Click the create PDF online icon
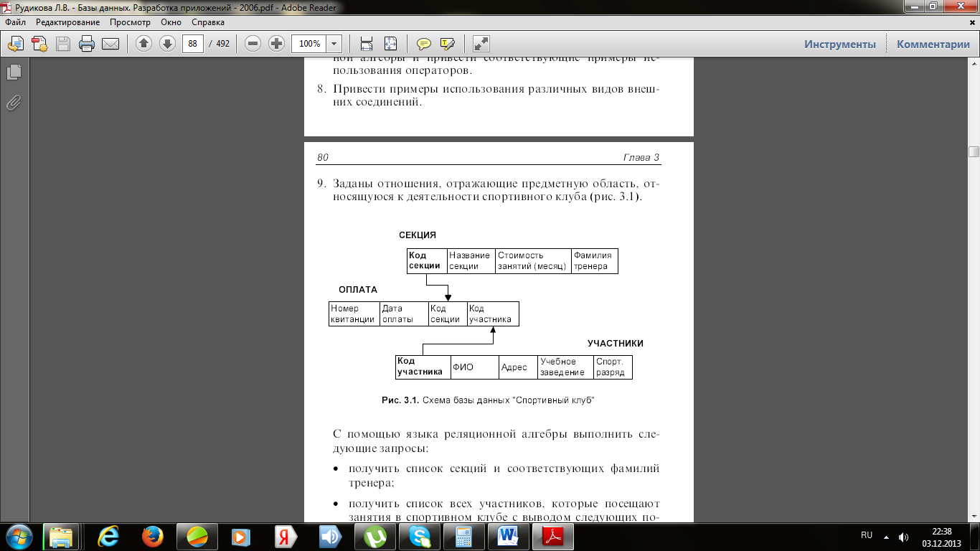The image size is (980, 551). 39,44
